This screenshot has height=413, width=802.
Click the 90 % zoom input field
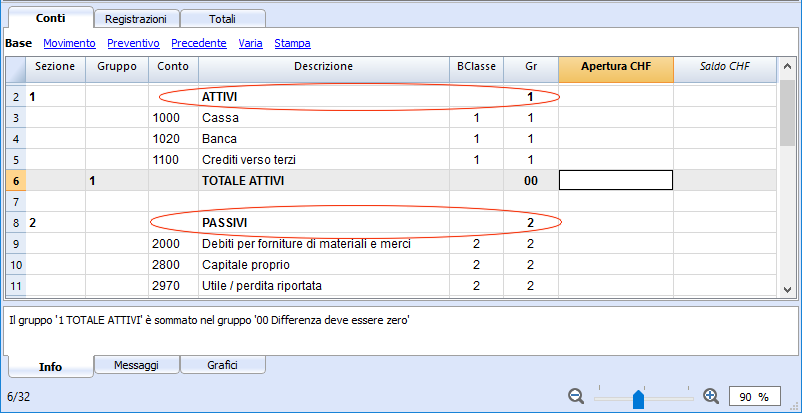[x=755, y=397]
